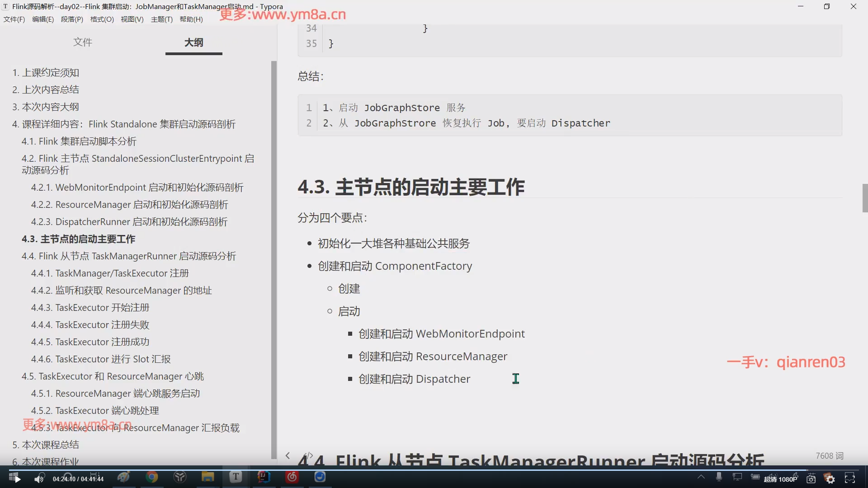This screenshot has height=488, width=868.
Task: Expand the system tray hidden icons chevron
Action: coord(701,477)
